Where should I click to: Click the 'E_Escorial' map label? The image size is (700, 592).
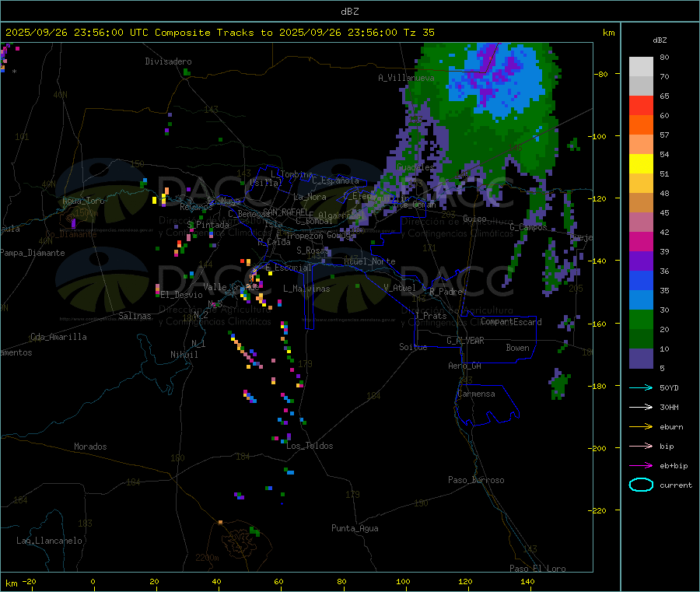point(288,268)
